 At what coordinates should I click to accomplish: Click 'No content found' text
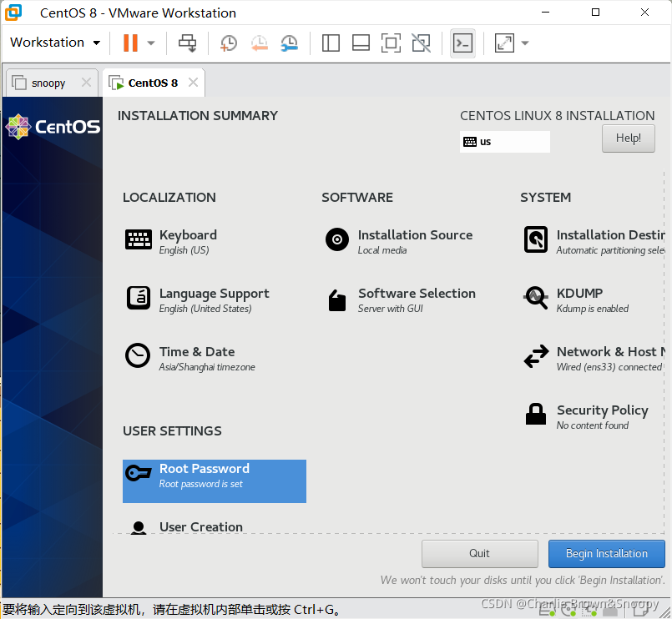click(x=593, y=425)
